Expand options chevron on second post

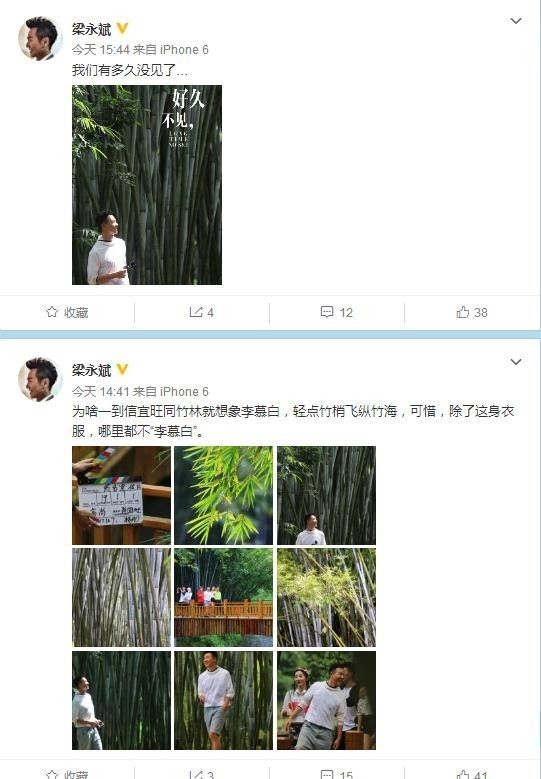[516, 362]
